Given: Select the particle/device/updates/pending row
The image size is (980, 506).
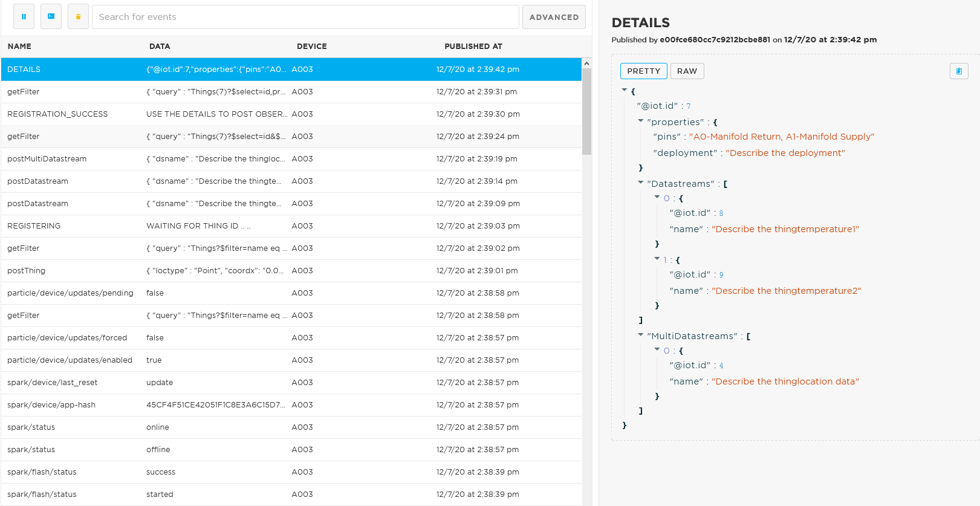Looking at the screenshot, I should click(x=291, y=293).
